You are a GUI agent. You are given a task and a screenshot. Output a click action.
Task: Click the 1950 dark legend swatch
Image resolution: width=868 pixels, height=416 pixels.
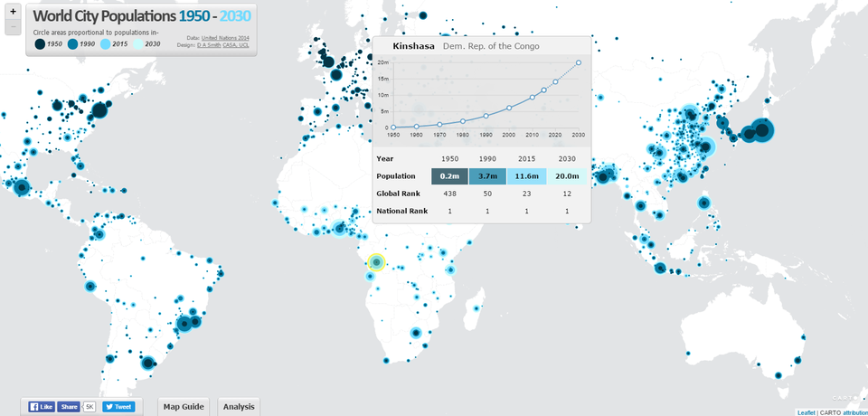tap(42, 43)
